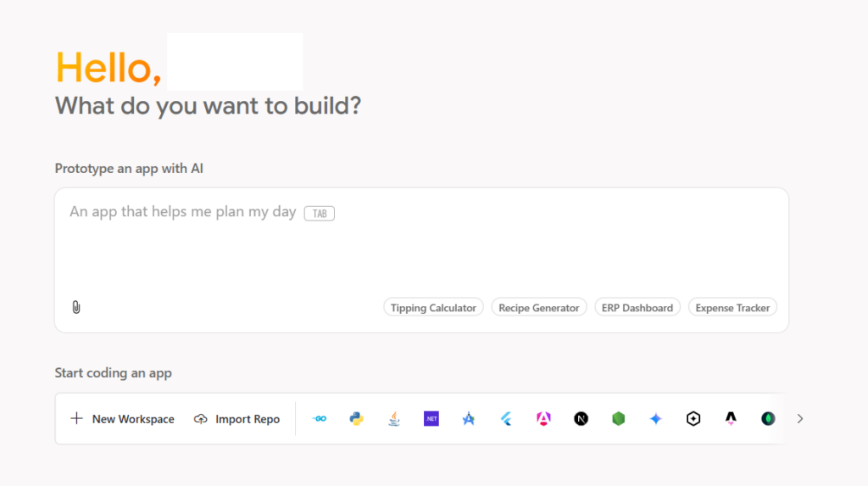Expand more templates with right chevron
868x486 pixels.
coord(800,419)
